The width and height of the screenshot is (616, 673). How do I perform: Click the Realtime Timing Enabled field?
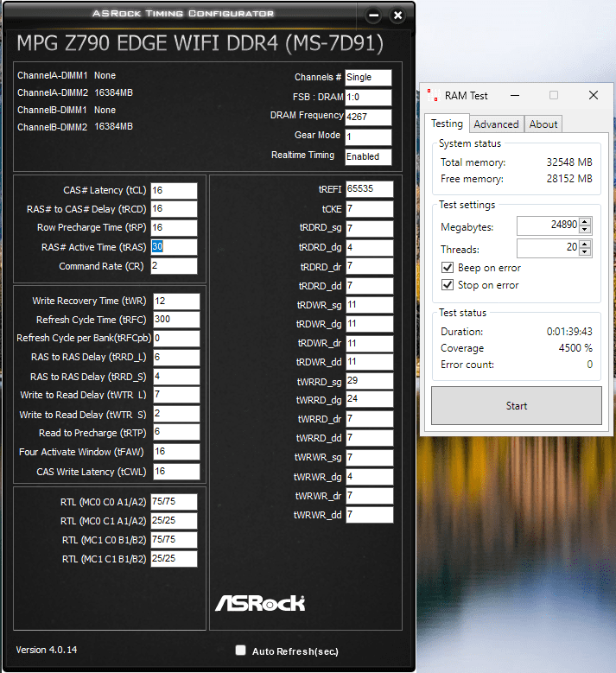point(368,156)
